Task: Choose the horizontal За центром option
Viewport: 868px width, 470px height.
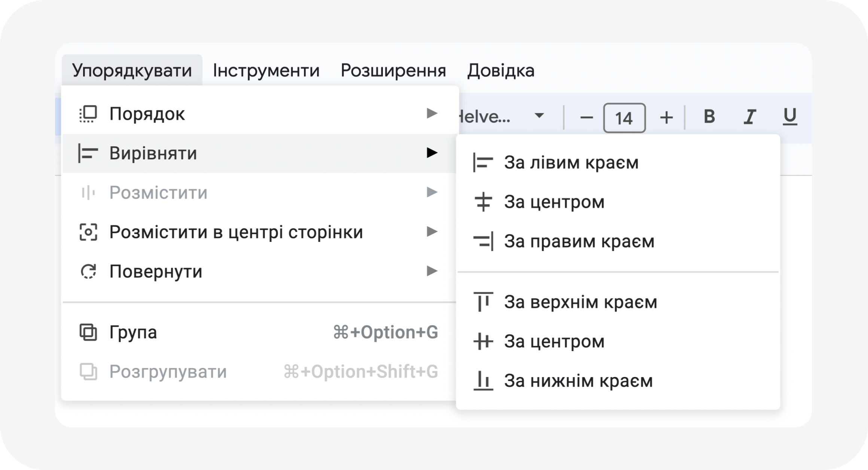Action: (x=618, y=202)
